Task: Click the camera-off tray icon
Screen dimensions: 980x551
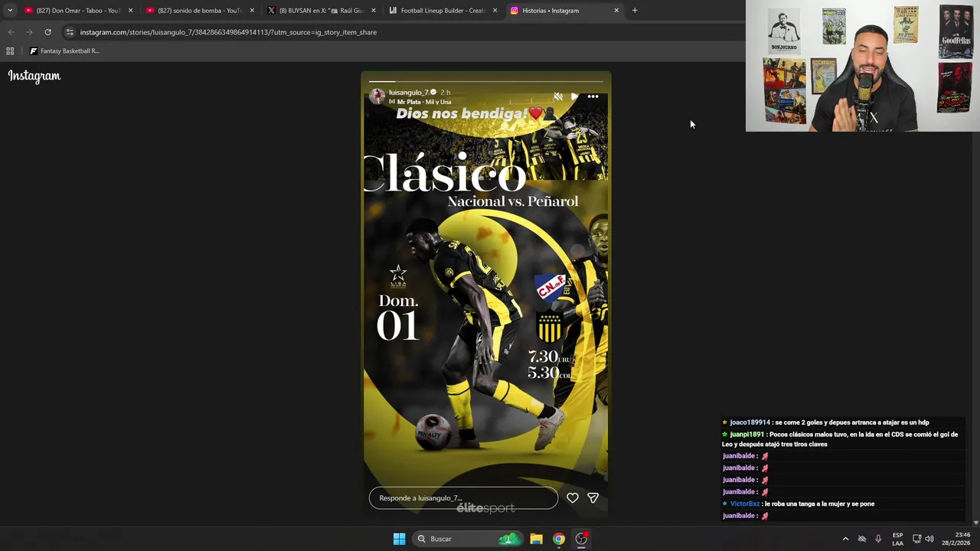Action: click(x=862, y=539)
